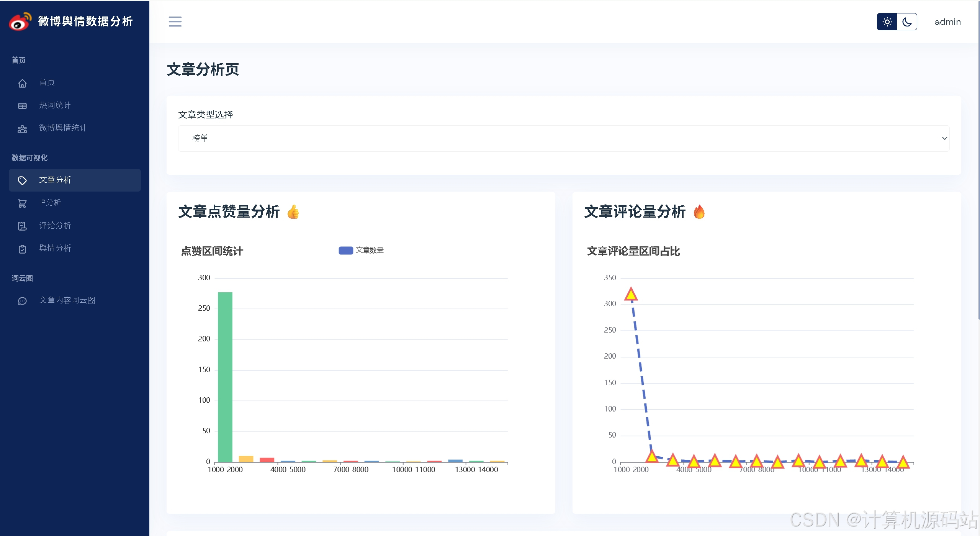The width and height of the screenshot is (980, 536).
Task: Click the people icon beside 微博舆情统计
Action: tap(22, 129)
